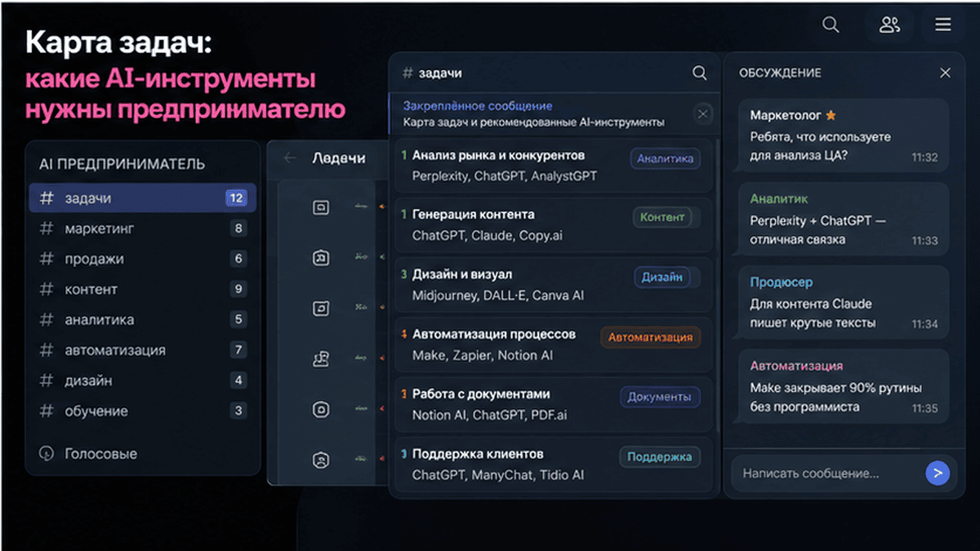Close the ОБСУЖДЕНИЕ panel
Image resolution: width=980 pixels, height=551 pixels.
click(x=945, y=73)
